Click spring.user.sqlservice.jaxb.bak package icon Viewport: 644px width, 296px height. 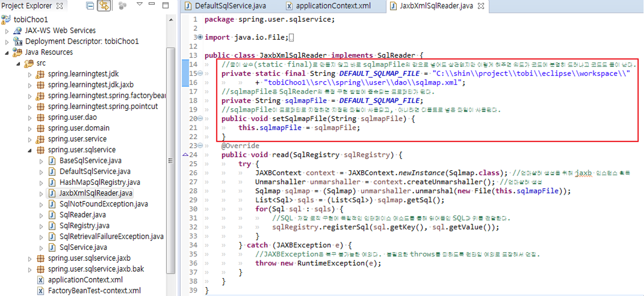pyautogui.click(x=40, y=269)
